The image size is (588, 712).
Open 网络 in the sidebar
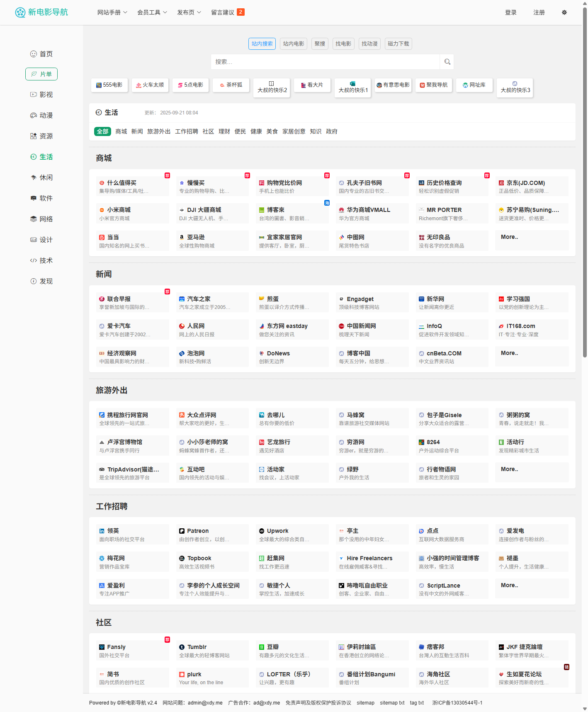41,219
